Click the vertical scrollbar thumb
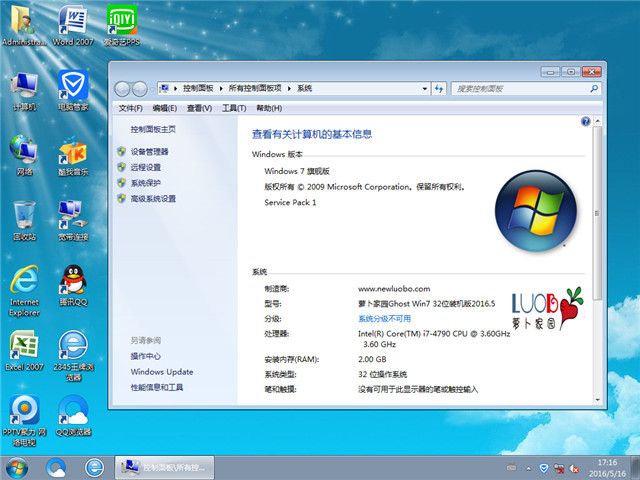The width and height of the screenshot is (640, 480). coord(598,213)
